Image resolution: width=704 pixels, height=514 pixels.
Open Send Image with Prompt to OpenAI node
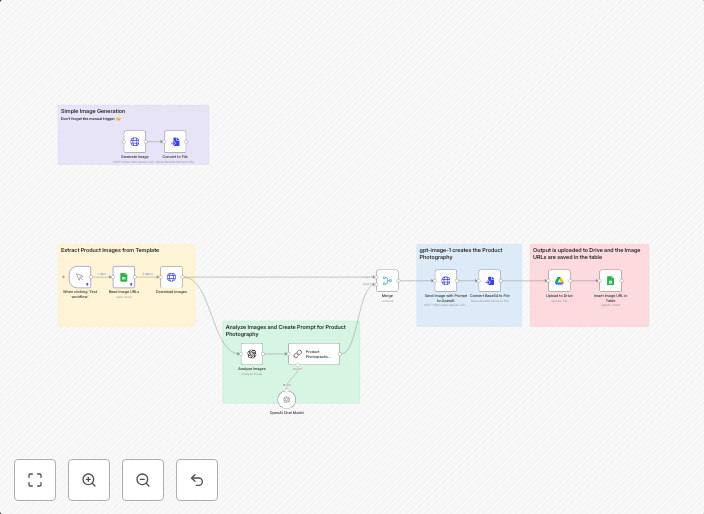pyautogui.click(x=445, y=280)
